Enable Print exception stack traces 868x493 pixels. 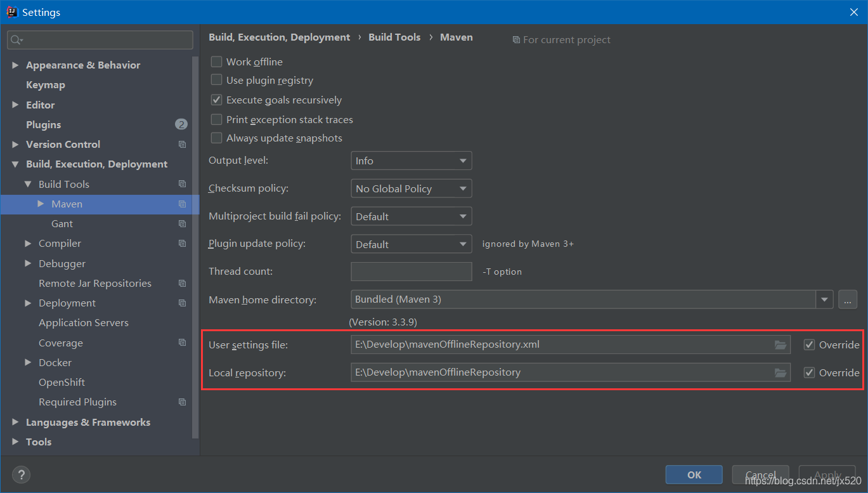point(216,119)
